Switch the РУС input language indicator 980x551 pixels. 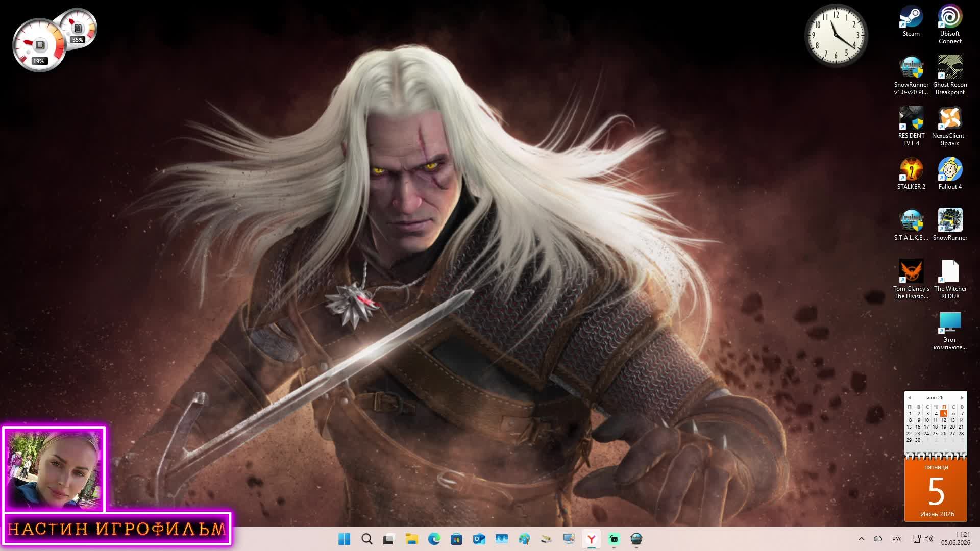click(897, 539)
